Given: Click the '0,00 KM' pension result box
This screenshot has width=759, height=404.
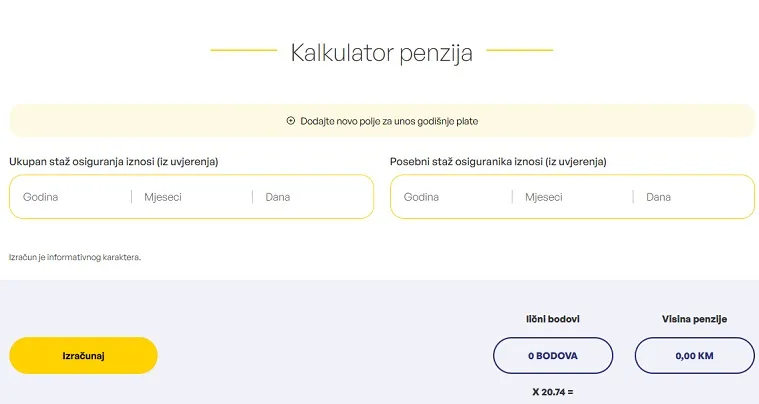Looking at the screenshot, I should click(695, 356).
